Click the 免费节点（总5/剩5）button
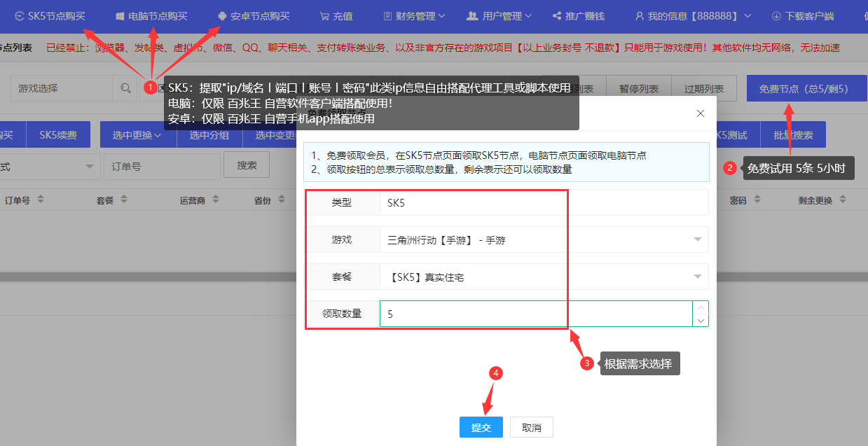 point(806,88)
